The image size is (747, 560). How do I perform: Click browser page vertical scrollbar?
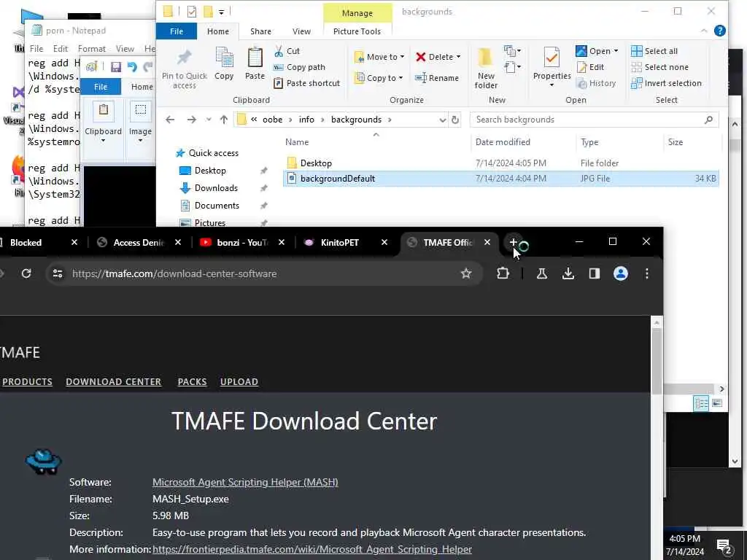(x=657, y=361)
